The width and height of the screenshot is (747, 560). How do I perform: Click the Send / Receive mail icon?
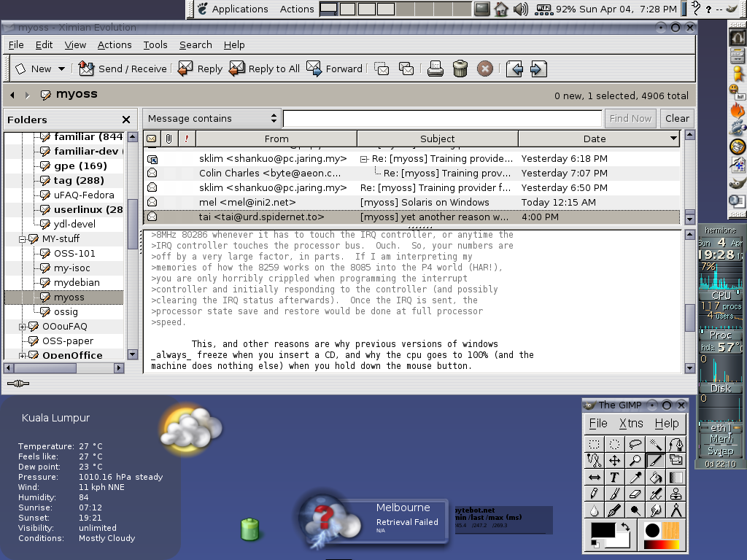[x=86, y=69]
